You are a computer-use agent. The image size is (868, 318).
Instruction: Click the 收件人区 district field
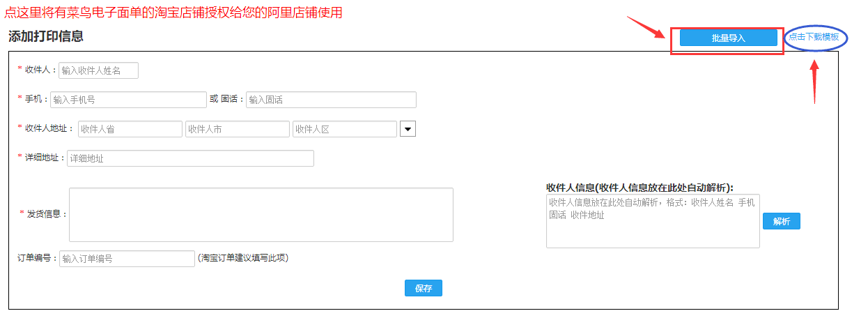click(x=344, y=129)
